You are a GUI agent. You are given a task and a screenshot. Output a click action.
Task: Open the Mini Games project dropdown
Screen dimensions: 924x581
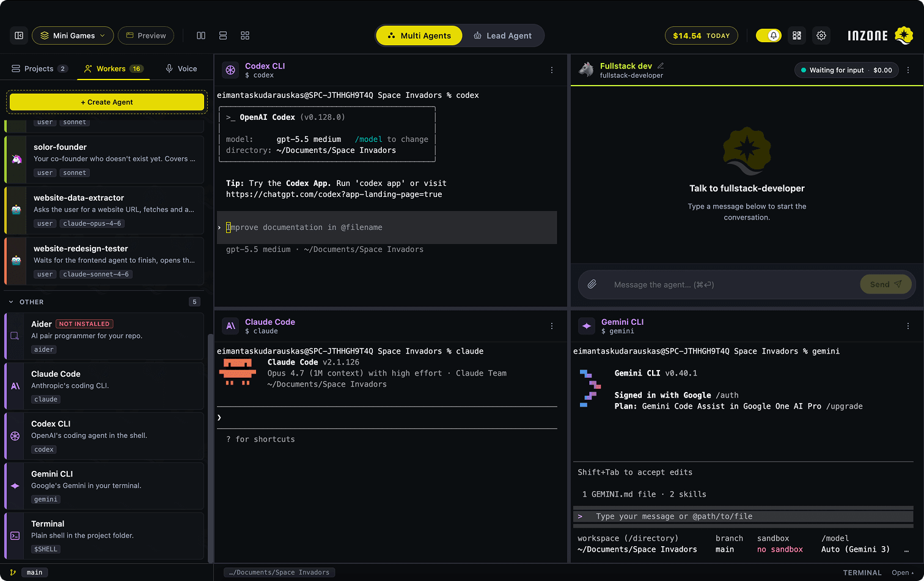point(73,35)
